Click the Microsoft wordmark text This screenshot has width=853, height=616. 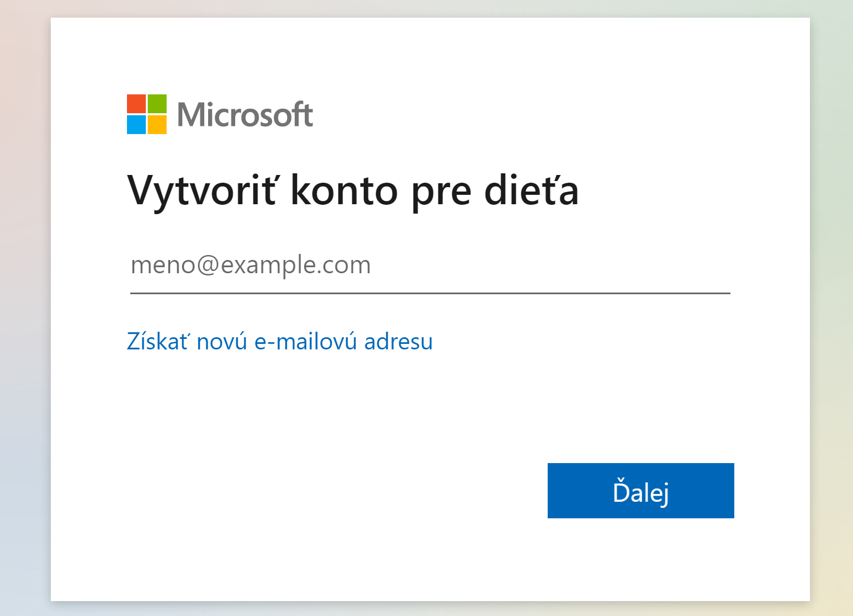pos(245,115)
